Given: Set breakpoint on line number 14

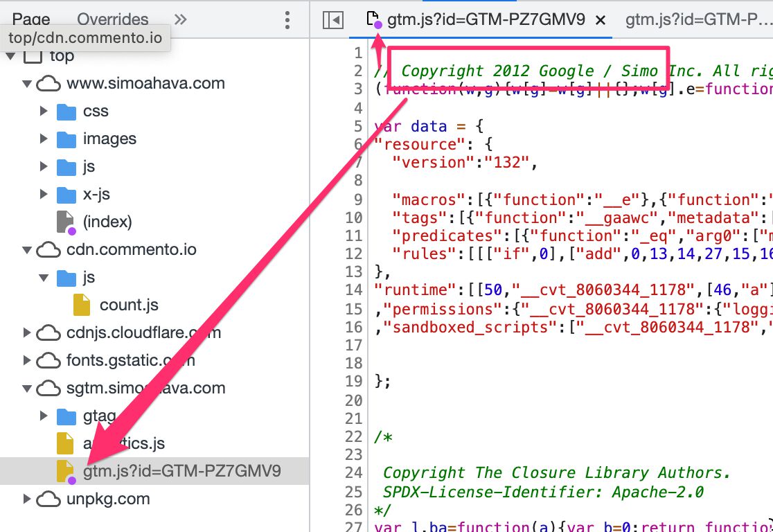Looking at the screenshot, I should pyautogui.click(x=353, y=290).
